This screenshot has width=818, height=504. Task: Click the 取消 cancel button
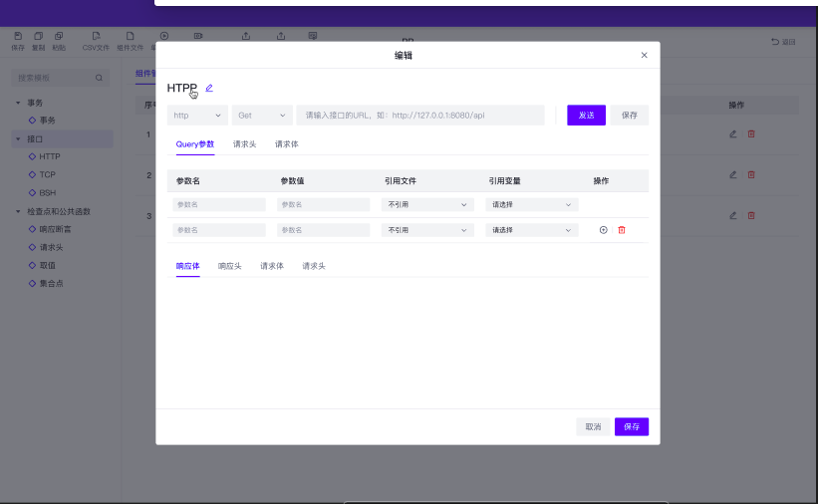[x=593, y=426]
